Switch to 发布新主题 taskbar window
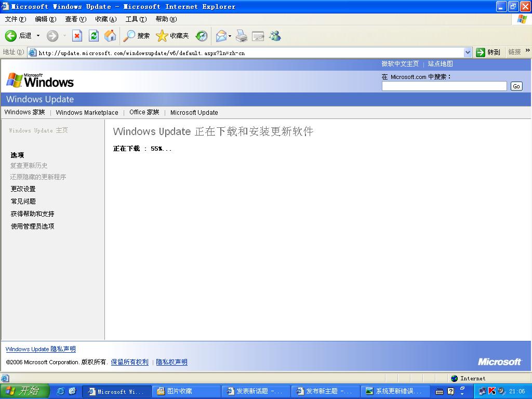Screen dimensions: 532x399 tap(326, 392)
